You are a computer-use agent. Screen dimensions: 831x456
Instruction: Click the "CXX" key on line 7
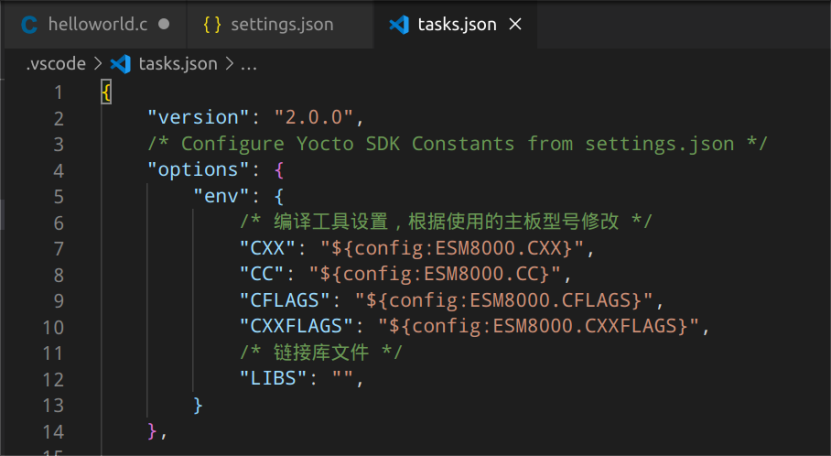tap(267, 248)
